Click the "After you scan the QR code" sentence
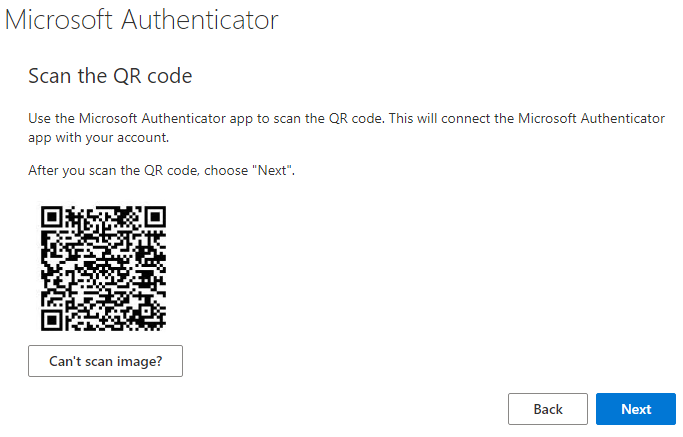 161,171
